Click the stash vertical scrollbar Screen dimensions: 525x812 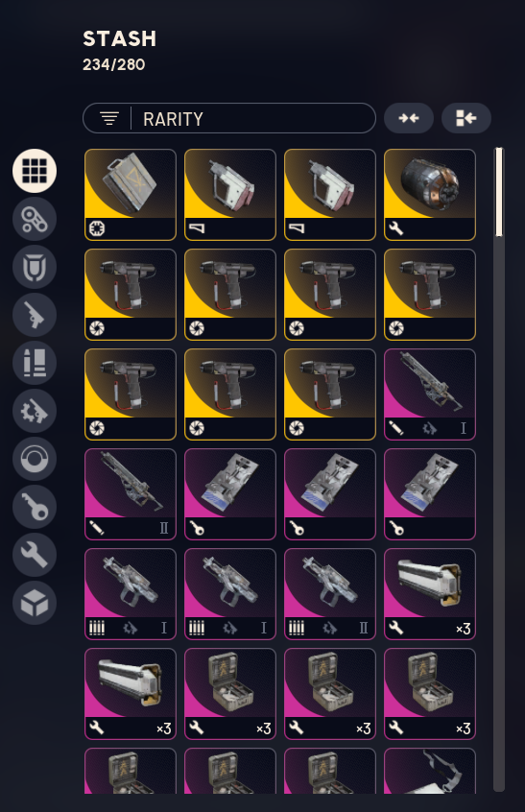[x=498, y=469]
